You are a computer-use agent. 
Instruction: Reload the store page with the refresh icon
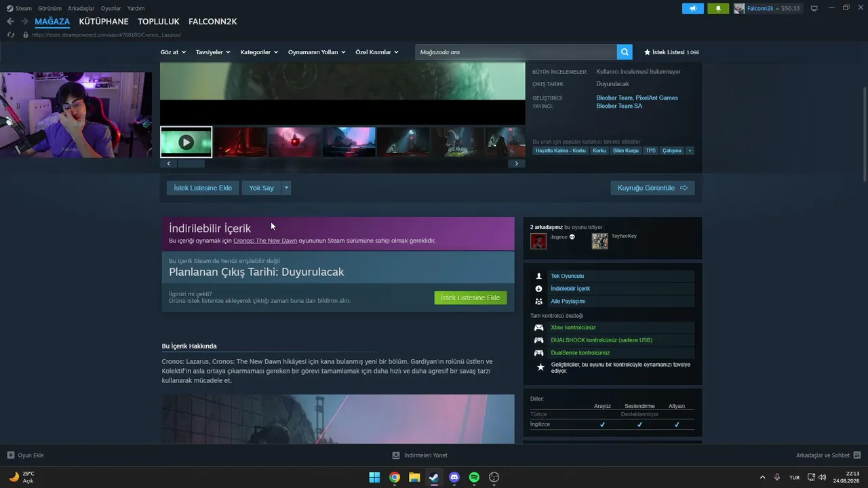(x=10, y=35)
